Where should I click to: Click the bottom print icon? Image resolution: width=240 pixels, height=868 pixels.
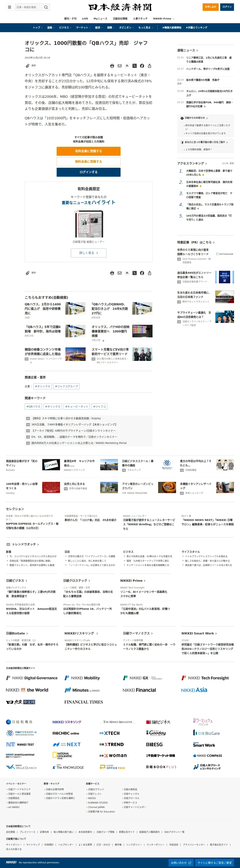(112, 273)
